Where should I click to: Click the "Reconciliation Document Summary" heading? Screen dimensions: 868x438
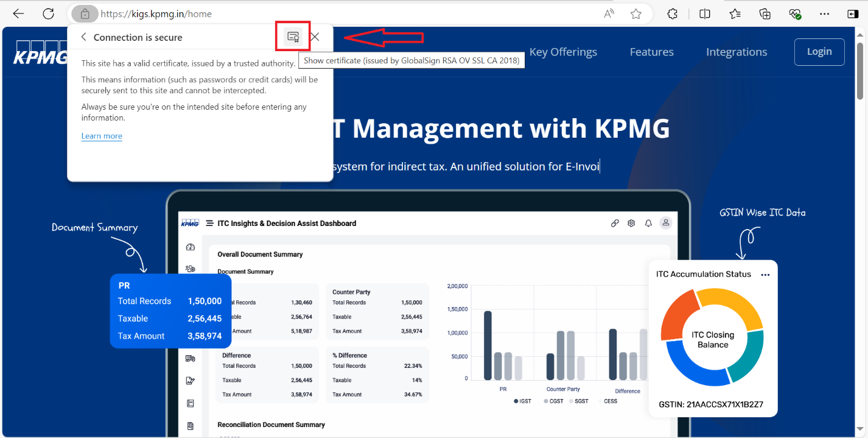271,424
